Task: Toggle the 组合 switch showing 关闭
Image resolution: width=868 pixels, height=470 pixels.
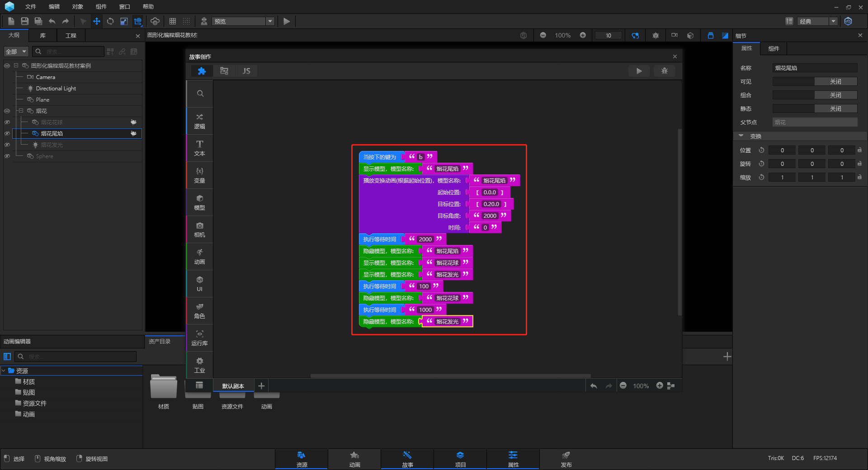Action: [815, 95]
